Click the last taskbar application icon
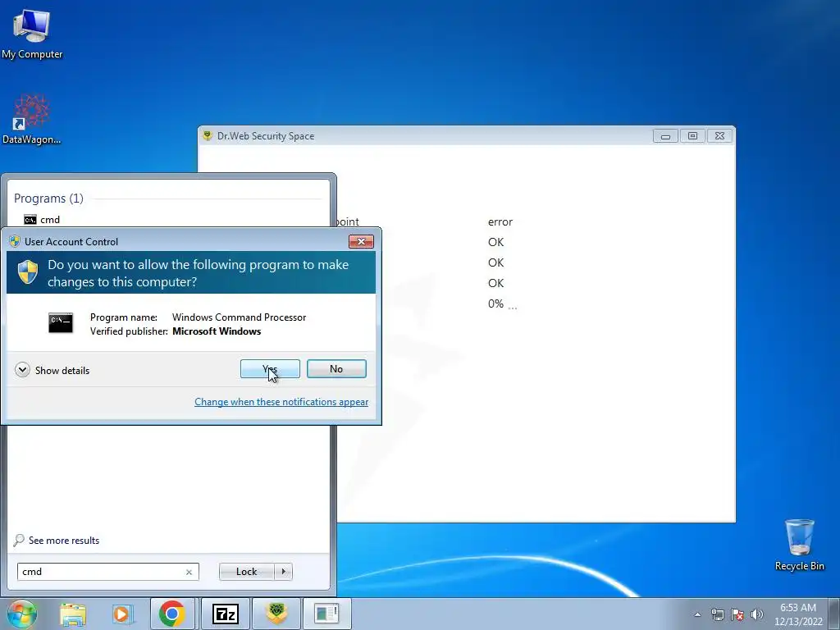Viewport: 840px width, 630px height. point(326,614)
